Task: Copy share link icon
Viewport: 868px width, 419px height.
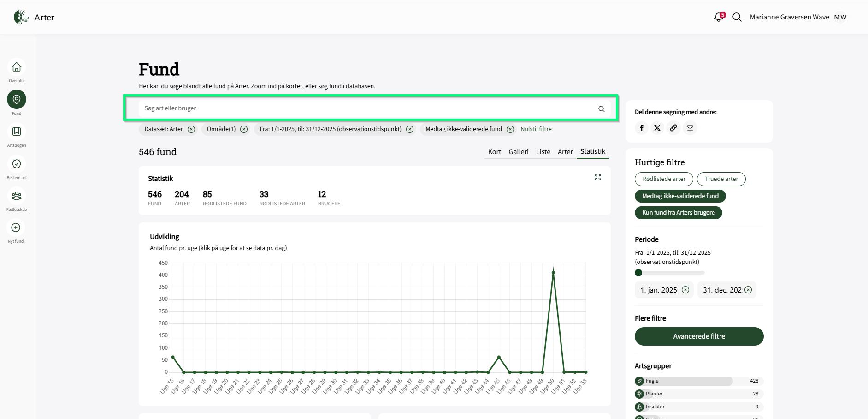Action: pos(673,128)
